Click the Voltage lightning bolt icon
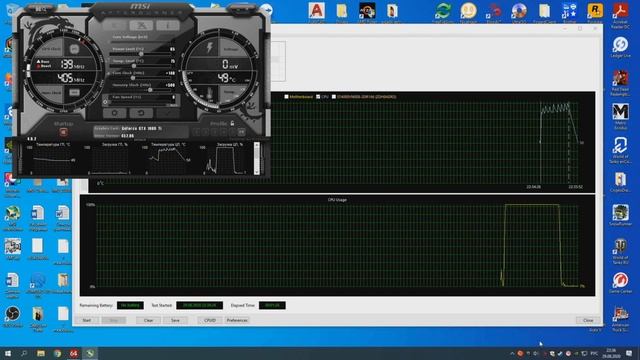Screen dimensions: 640x360 coord(209,47)
